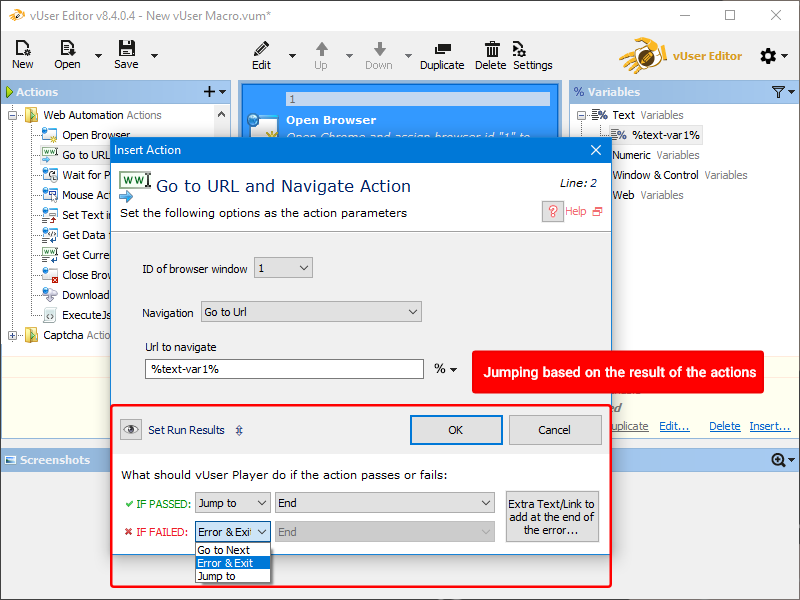Click the Cancel button
Image resolution: width=800 pixels, height=600 pixels.
pos(555,430)
